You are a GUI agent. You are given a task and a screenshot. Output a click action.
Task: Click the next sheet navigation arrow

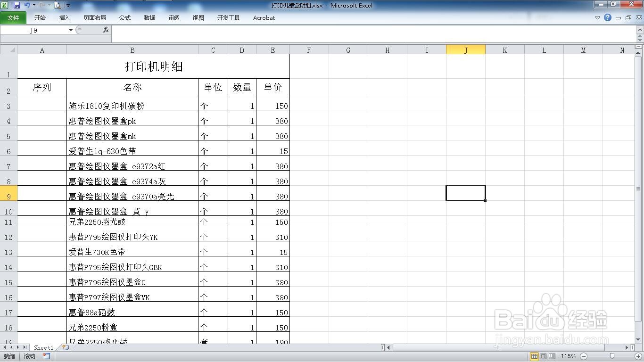[18, 347]
